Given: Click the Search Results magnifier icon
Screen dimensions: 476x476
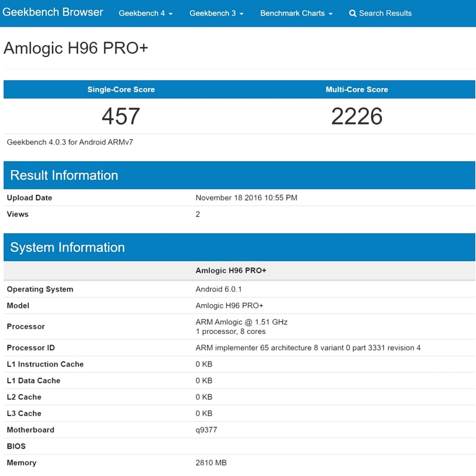Looking at the screenshot, I should tap(353, 13).
